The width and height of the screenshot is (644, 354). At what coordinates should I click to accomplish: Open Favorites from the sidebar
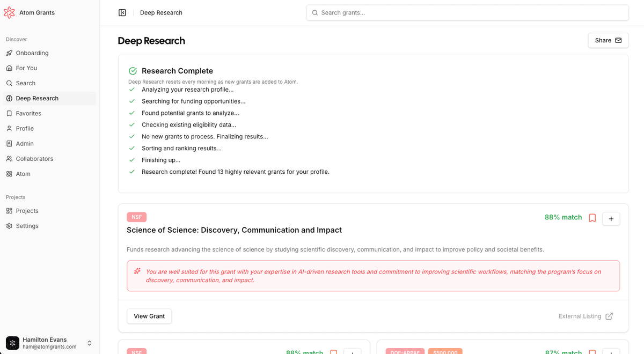point(28,114)
